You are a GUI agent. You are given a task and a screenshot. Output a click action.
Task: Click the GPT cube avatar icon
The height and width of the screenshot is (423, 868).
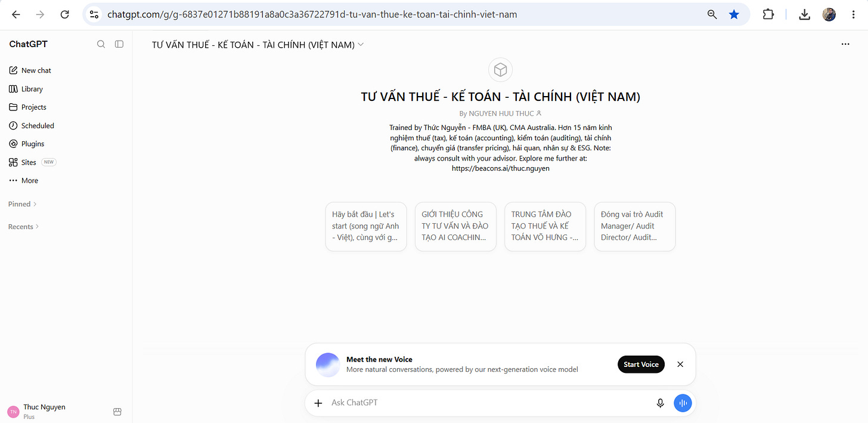pos(501,70)
